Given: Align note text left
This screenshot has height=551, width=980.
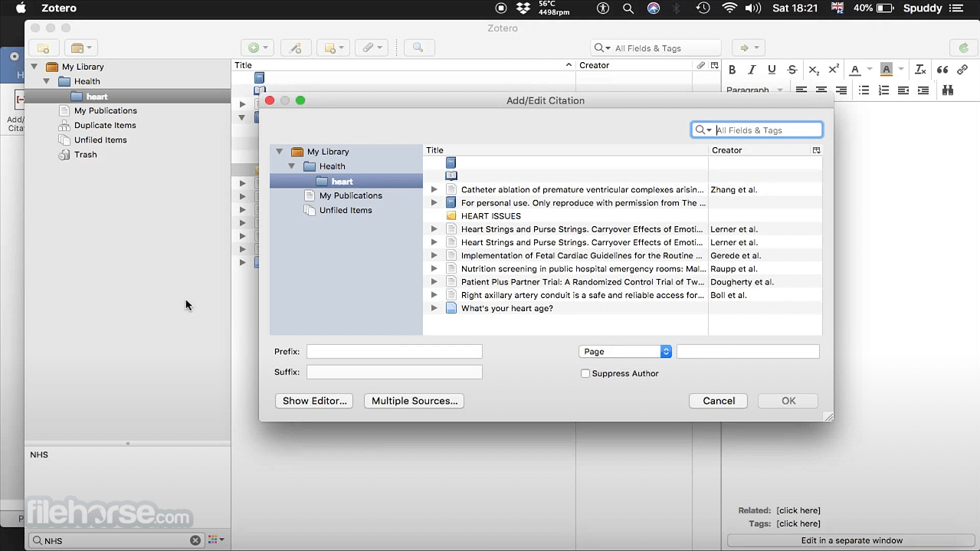Looking at the screenshot, I should 801,90.
